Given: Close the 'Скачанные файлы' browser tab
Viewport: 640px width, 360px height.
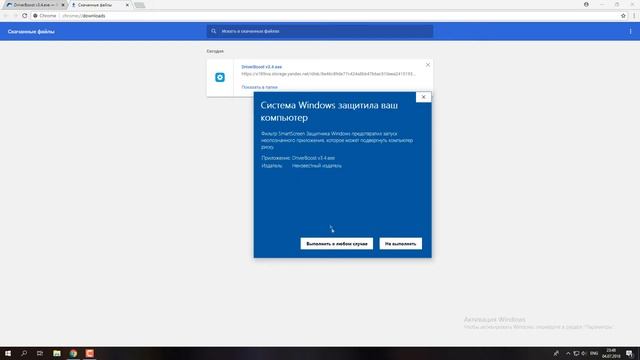Looking at the screenshot, I should point(127,5).
